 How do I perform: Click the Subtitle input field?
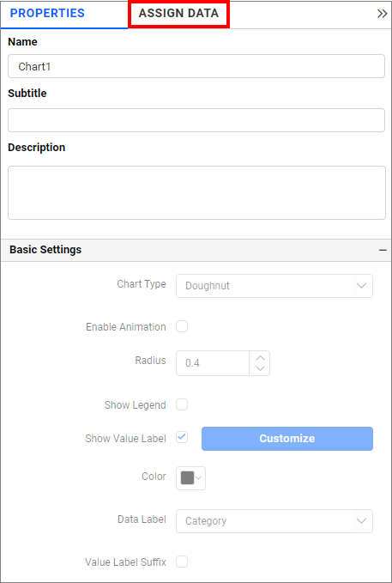coord(196,120)
